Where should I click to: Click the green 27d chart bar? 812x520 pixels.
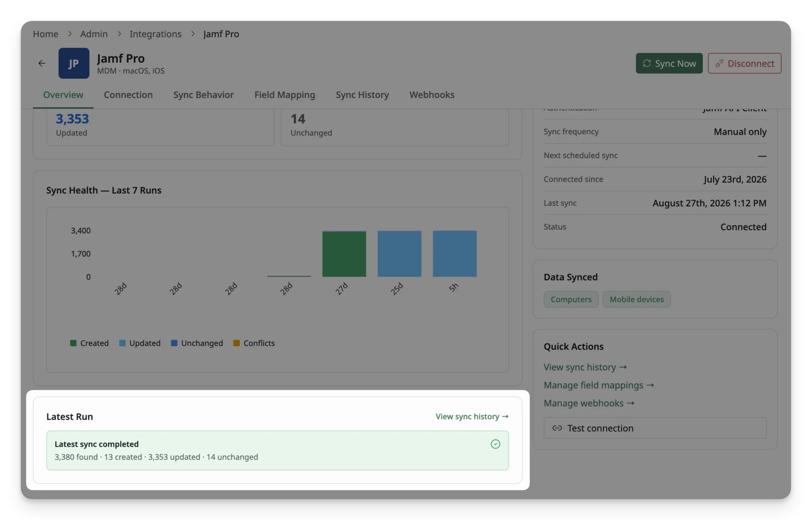point(344,254)
